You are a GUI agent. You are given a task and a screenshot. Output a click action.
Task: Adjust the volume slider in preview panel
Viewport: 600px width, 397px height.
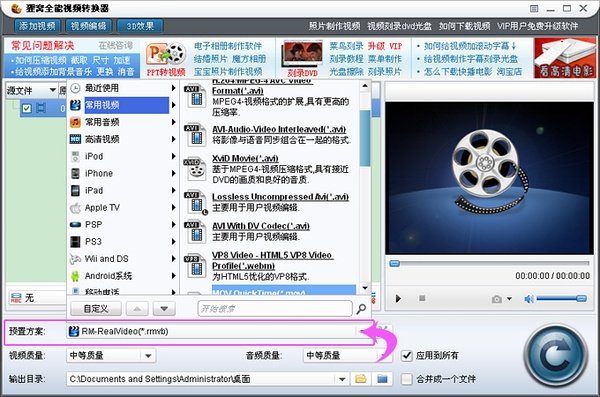coord(561,298)
